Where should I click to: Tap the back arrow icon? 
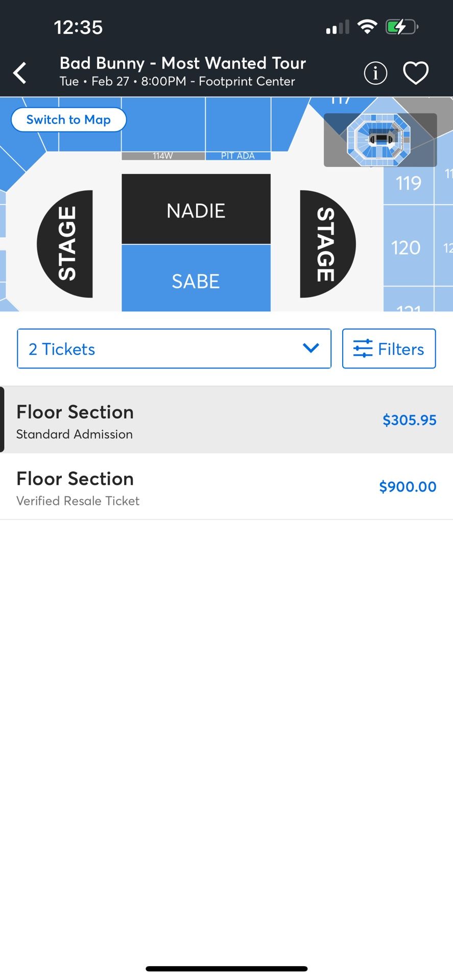pos(20,73)
